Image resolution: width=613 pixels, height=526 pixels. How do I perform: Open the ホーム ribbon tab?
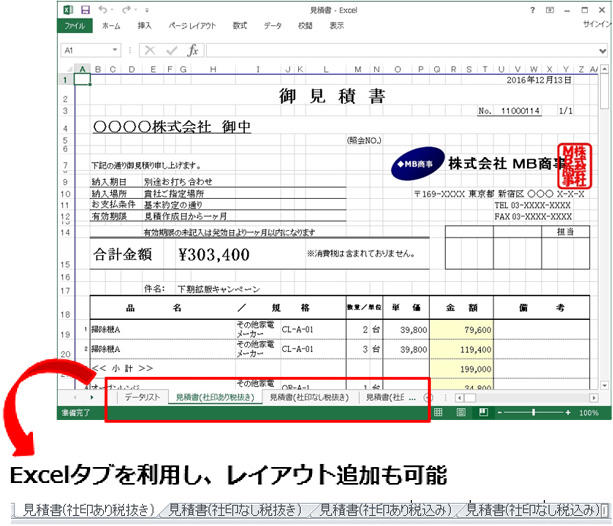click(x=111, y=26)
